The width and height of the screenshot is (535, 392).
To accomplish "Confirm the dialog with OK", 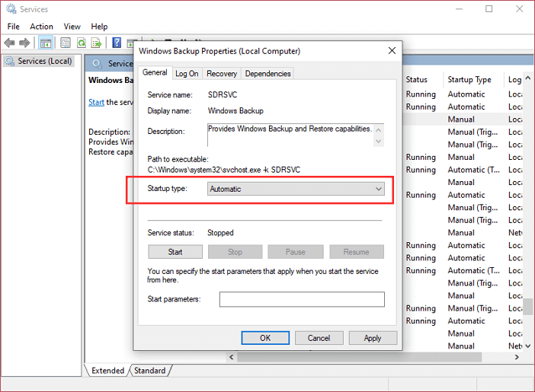I will pyautogui.click(x=265, y=338).
